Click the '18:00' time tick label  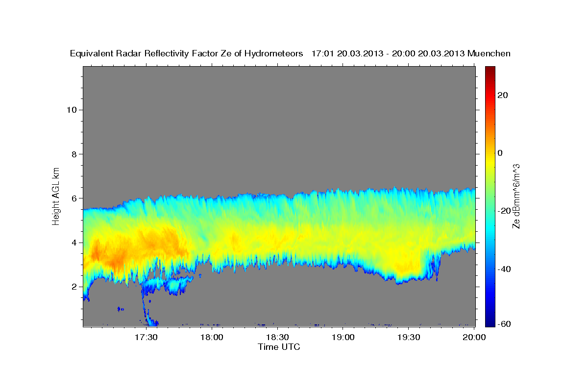tap(212, 338)
